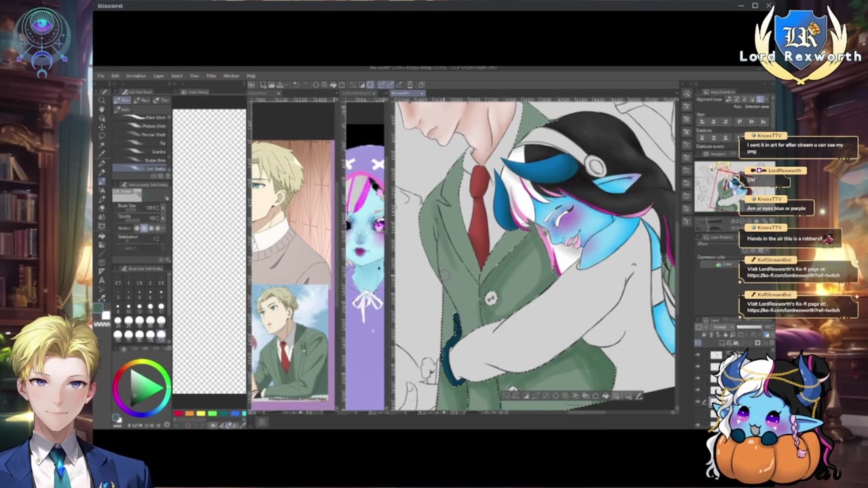This screenshot has width=868, height=488.
Task: Select the Fill bucket tool
Action: point(102,236)
